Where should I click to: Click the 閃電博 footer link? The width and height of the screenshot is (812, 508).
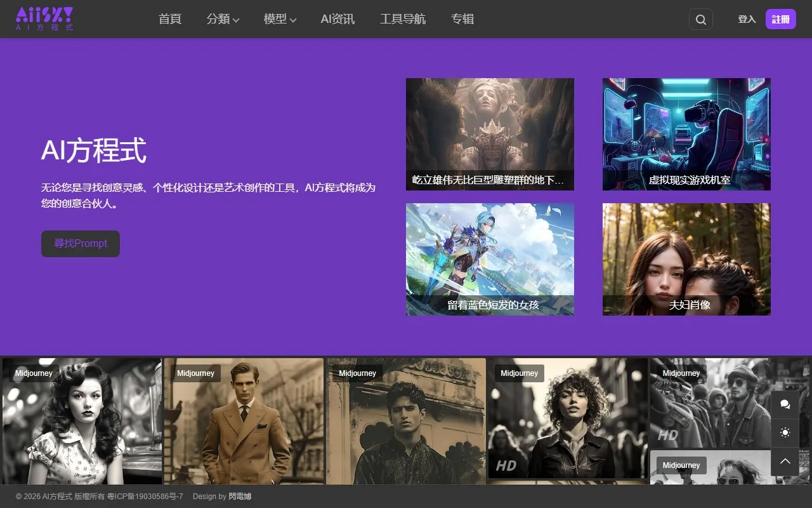pyautogui.click(x=239, y=496)
